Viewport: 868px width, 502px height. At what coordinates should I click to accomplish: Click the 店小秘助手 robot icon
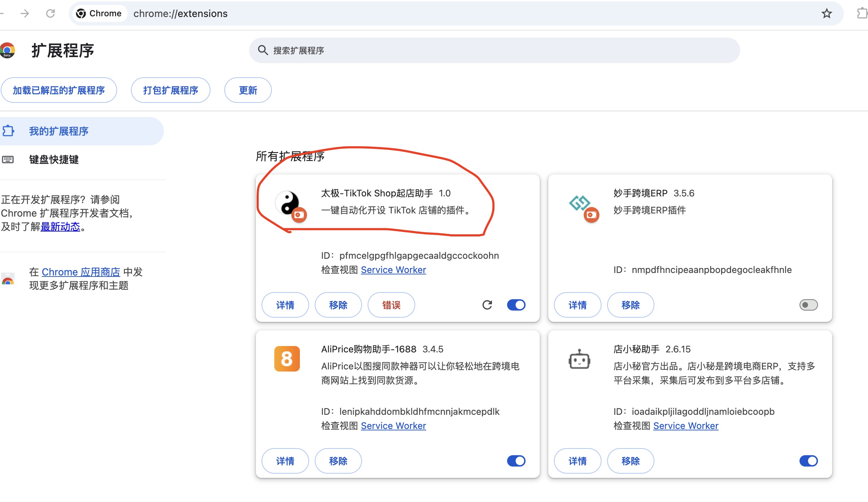click(x=579, y=359)
